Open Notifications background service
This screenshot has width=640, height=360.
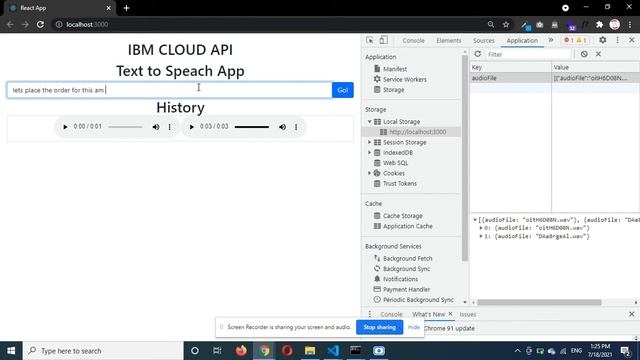(x=400, y=279)
